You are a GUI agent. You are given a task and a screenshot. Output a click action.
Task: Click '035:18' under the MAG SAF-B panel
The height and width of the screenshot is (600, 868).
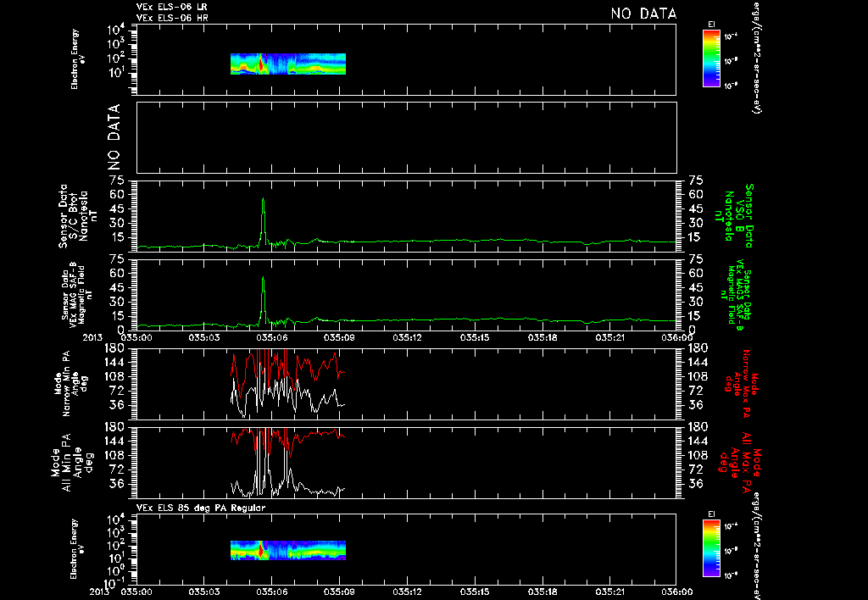tap(542, 337)
